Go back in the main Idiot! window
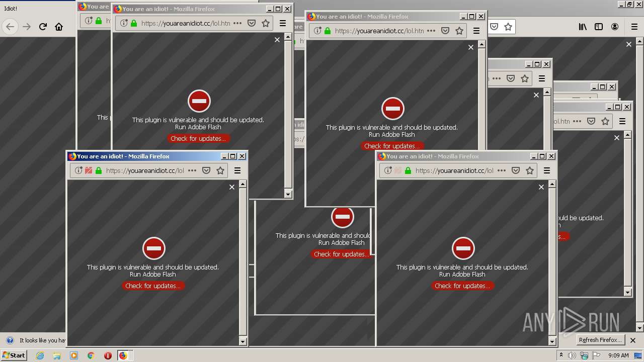Screen dimensions: 644x362 pyautogui.click(x=10, y=27)
